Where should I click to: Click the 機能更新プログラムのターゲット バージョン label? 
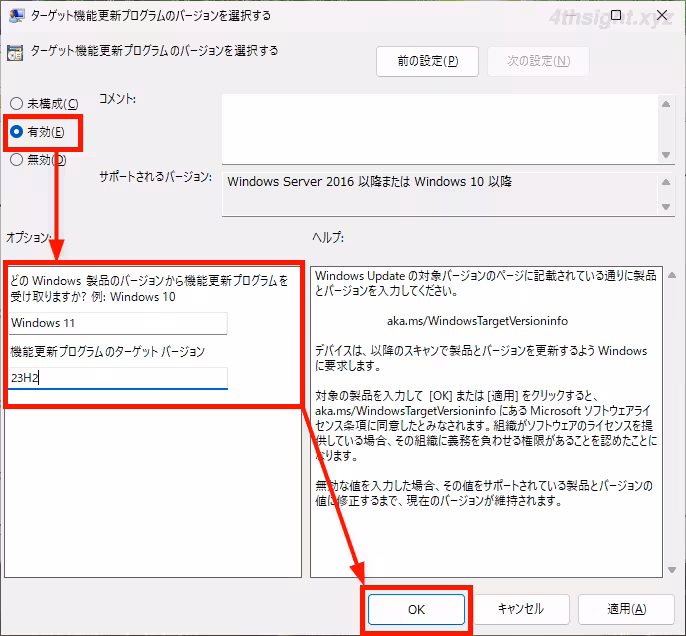point(108,351)
